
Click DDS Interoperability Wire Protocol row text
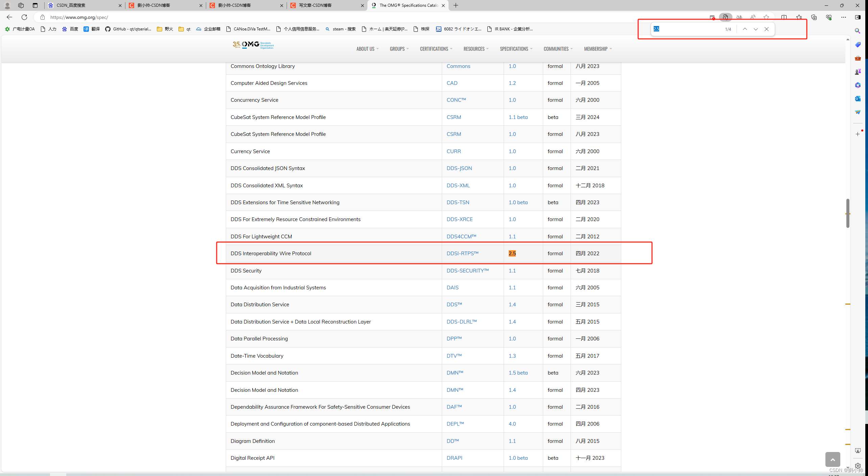coord(271,254)
